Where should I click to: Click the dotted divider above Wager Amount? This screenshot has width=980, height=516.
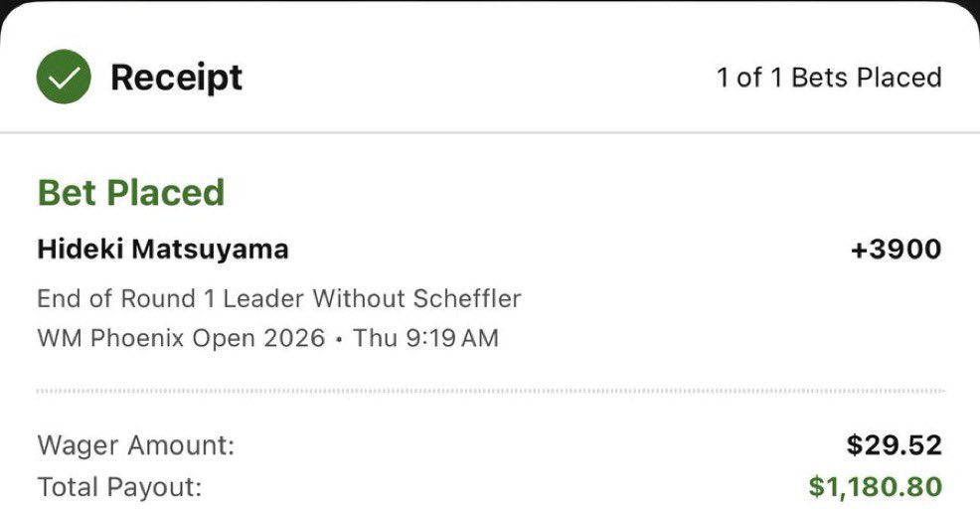pos(491,392)
